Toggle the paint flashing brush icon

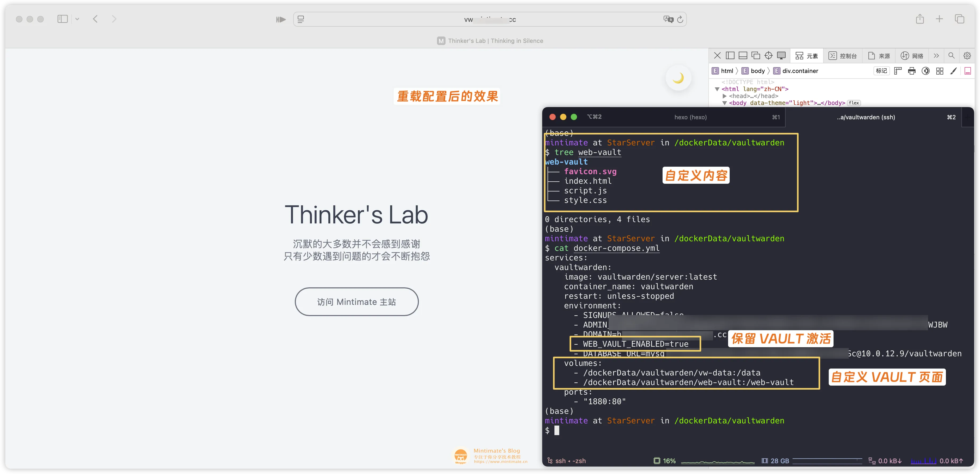953,71
